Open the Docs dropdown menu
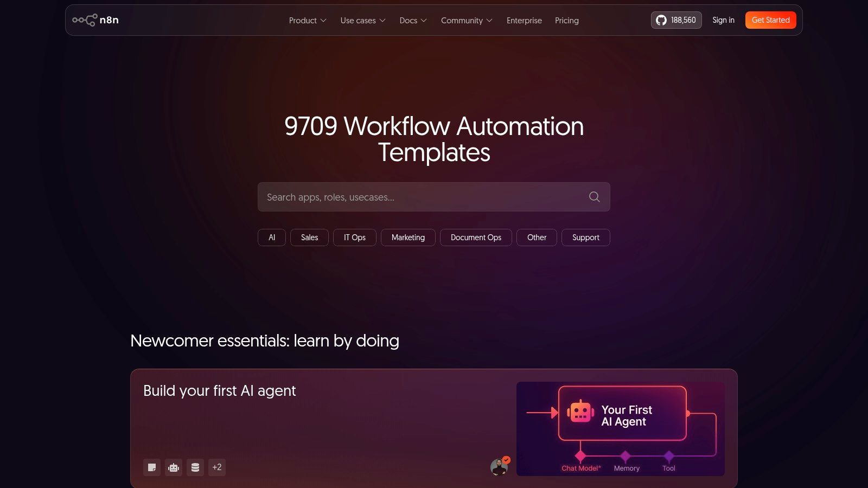868x488 pixels. coord(413,21)
